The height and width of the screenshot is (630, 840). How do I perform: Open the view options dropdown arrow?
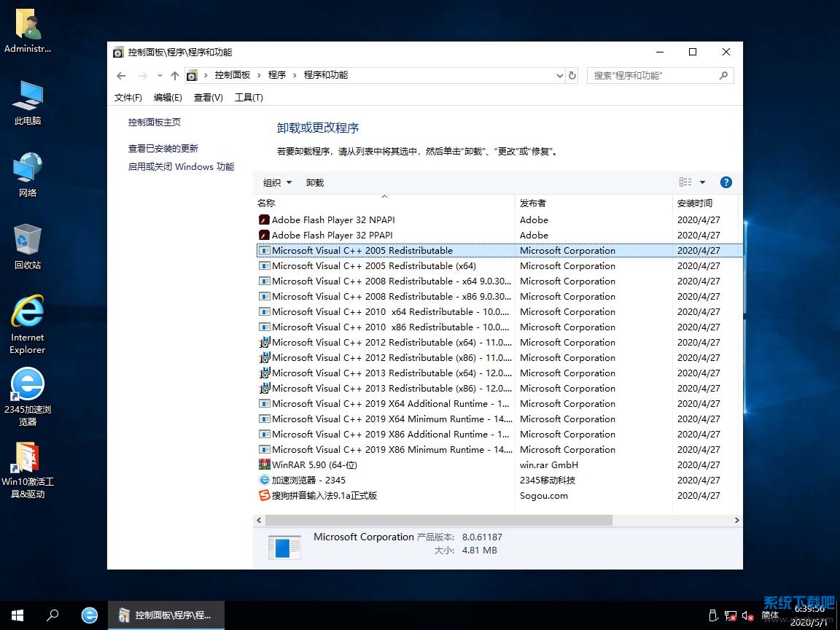click(x=702, y=182)
